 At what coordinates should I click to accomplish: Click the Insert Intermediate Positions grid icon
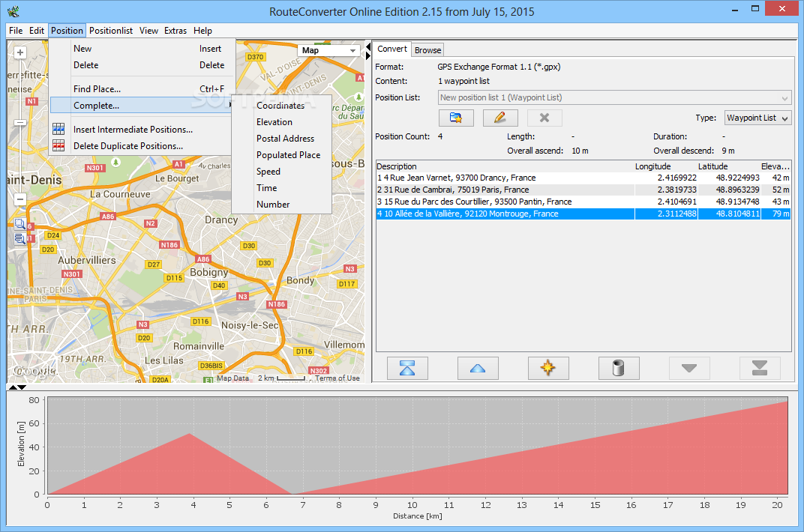tap(58, 129)
